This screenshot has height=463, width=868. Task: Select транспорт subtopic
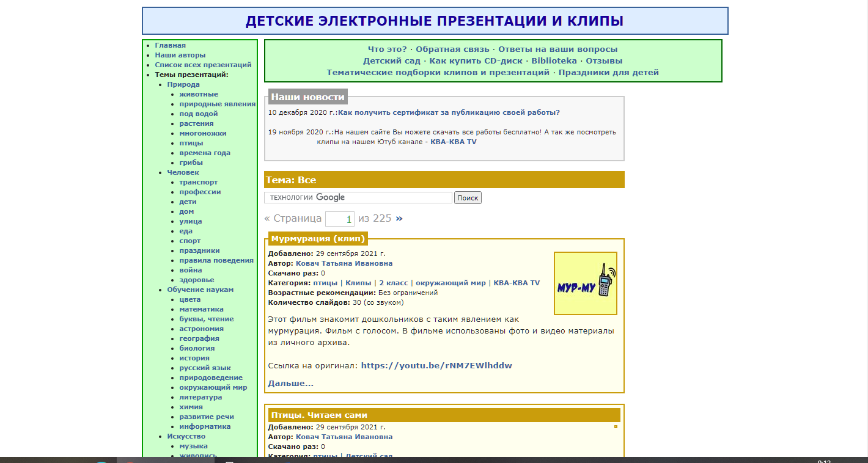pos(199,182)
